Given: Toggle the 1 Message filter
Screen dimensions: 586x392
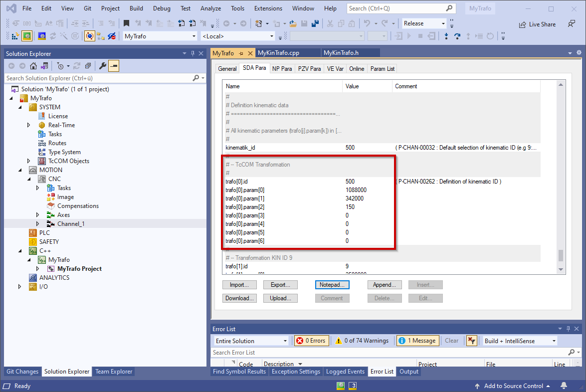Looking at the screenshot, I should pos(418,341).
